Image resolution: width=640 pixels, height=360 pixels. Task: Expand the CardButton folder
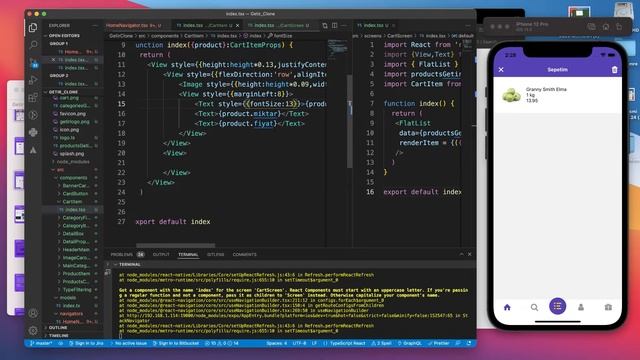coord(75,193)
